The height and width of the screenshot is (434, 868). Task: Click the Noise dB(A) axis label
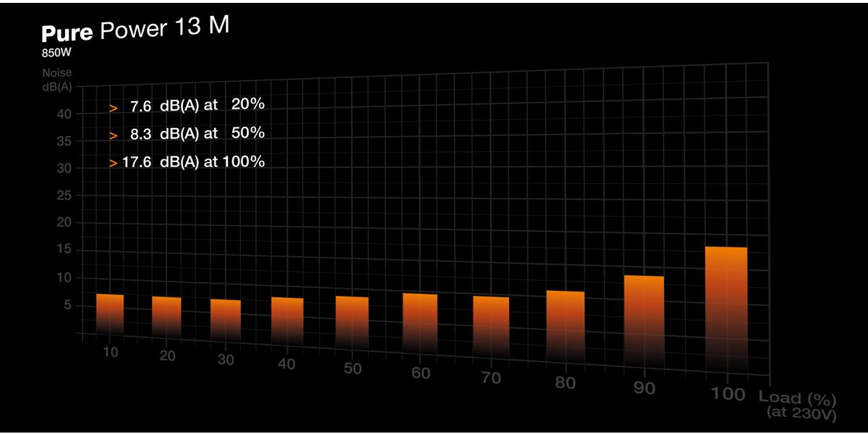[56, 80]
